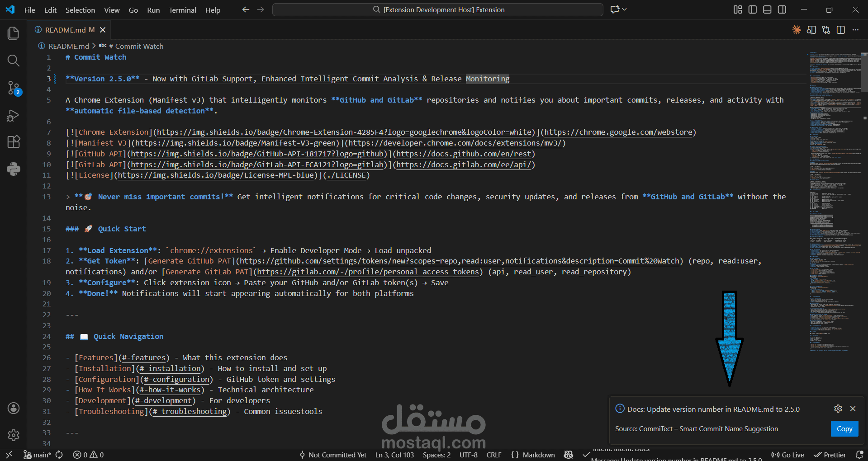Change the CRLF end-of-line sequence
868x461 pixels.
494,455
